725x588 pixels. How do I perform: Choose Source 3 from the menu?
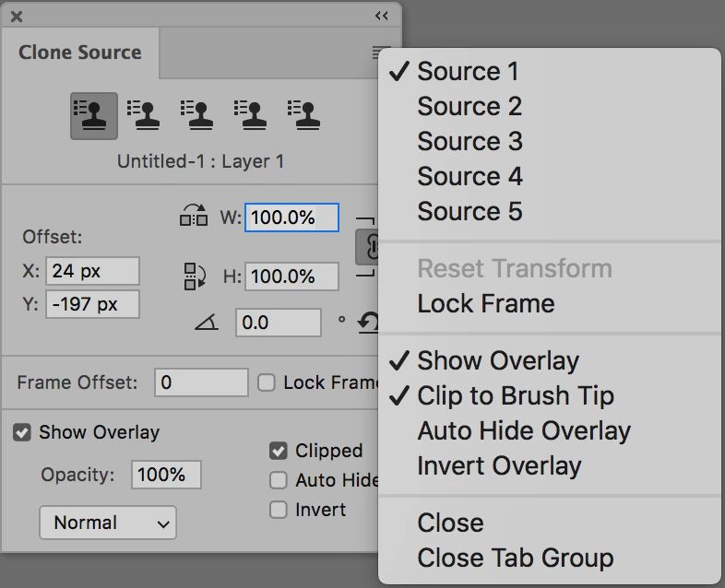[469, 141]
